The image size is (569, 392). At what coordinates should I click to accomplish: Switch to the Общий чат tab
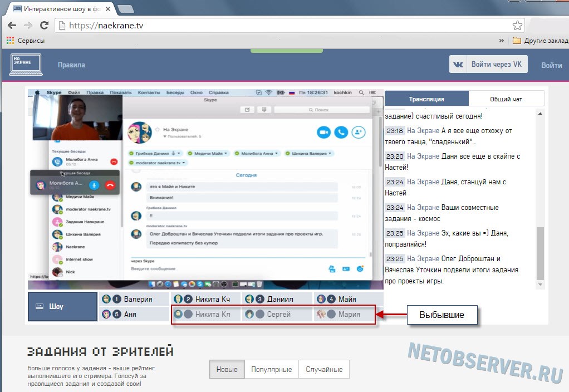point(506,99)
